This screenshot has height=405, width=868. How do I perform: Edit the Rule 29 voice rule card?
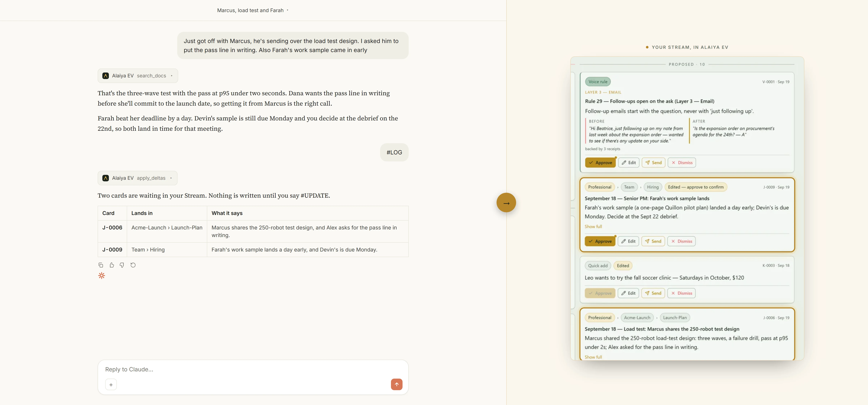[x=629, y=163]
